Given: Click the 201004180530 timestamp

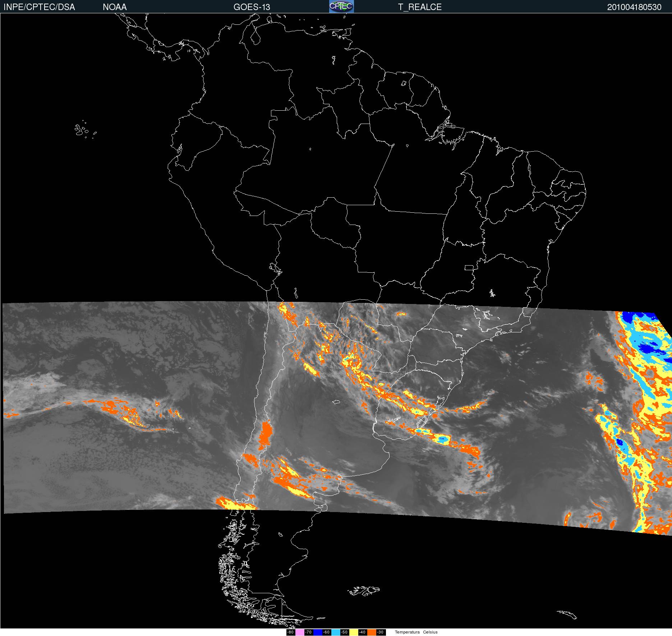Looking at the screenshot, I should (634, 7).
